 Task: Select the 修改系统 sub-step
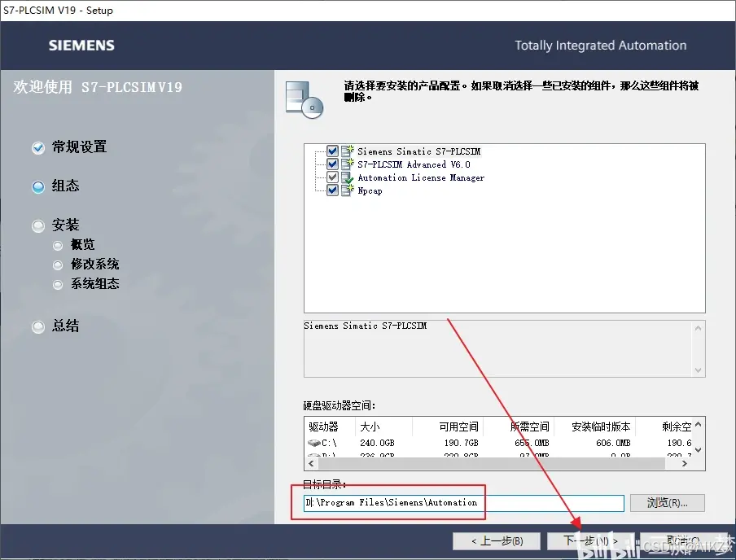[94, 265]
